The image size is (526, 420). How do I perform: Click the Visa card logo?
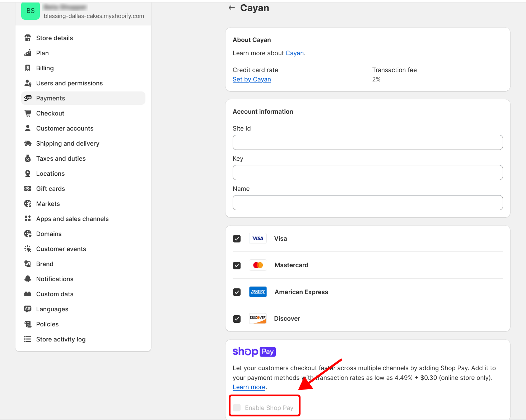(x=258, y=239)
